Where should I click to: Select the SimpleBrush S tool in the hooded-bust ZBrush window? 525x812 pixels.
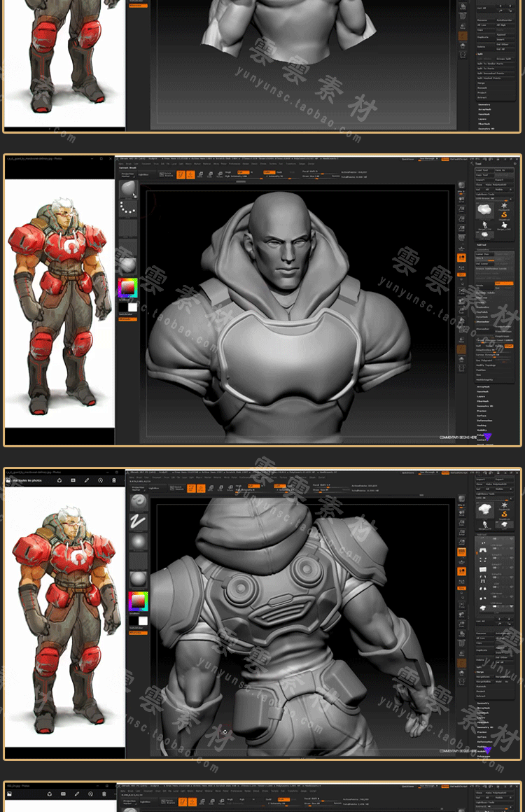point(504,216)
